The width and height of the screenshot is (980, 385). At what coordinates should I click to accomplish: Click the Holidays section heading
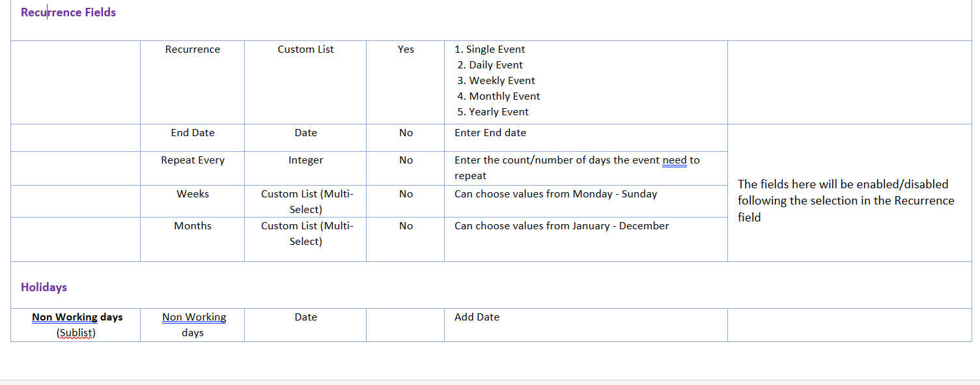point(44,287)
